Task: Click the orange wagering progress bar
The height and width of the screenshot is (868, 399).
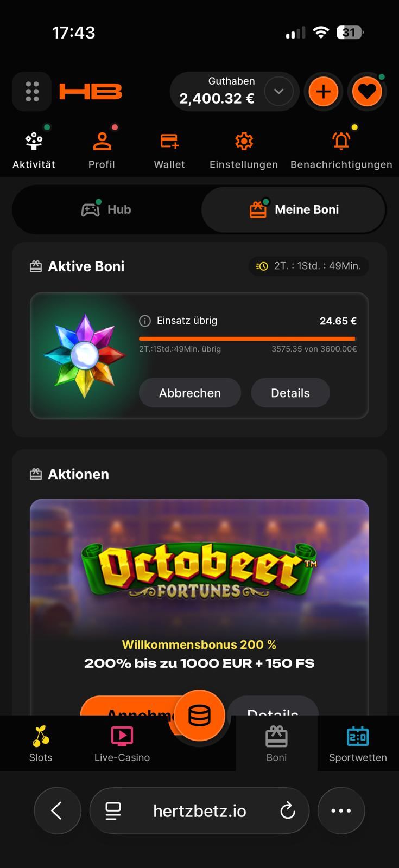Action: pos(248,339)
